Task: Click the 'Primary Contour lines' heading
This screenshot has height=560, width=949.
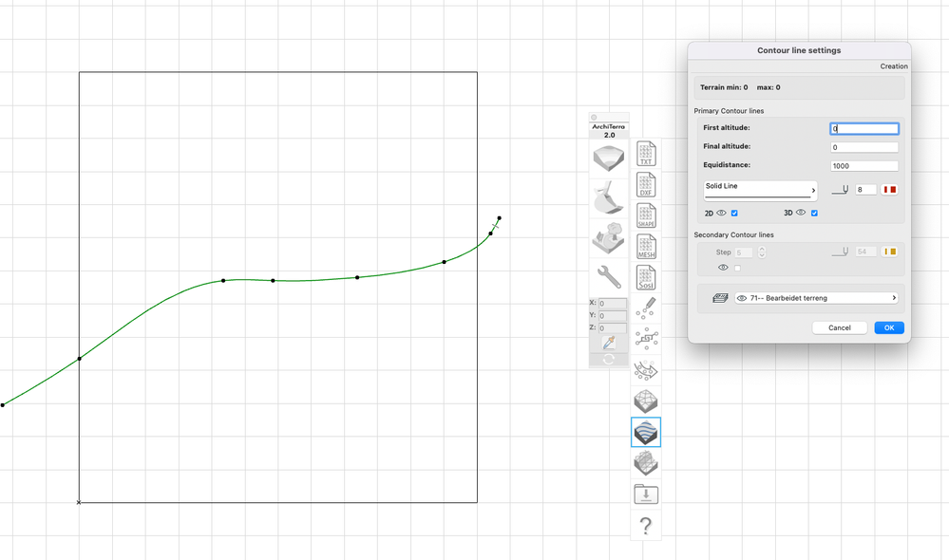Action: (x=729, y=111)
